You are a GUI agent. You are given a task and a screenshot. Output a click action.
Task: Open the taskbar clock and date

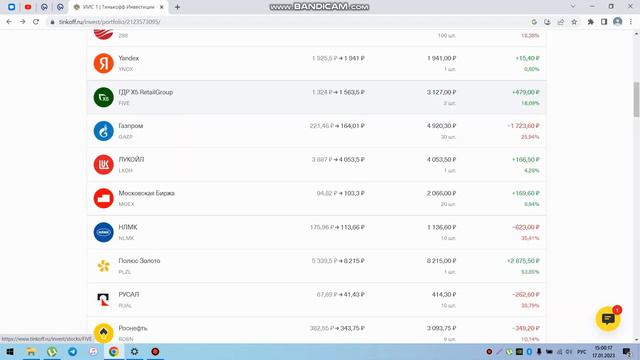[x=604, y=351]
